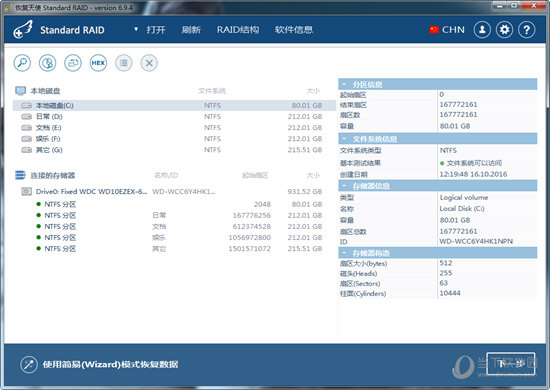Select the 日常 (D:) local disk

tap(174, 116)
